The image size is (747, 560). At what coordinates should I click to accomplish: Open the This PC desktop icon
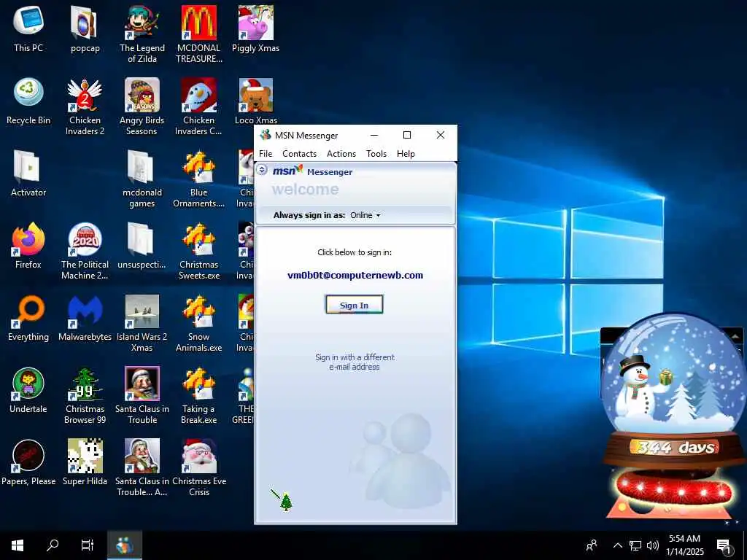pos(28,29)
